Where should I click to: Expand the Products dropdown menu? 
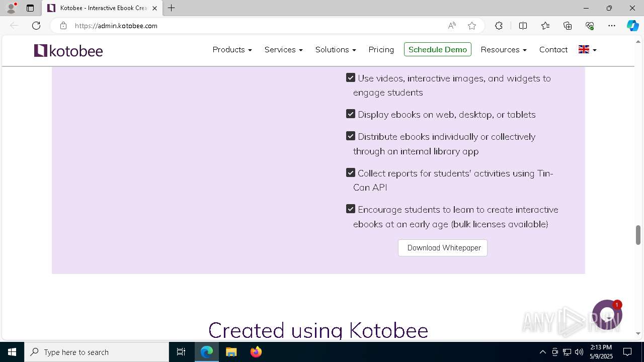(x=232, y=50)
